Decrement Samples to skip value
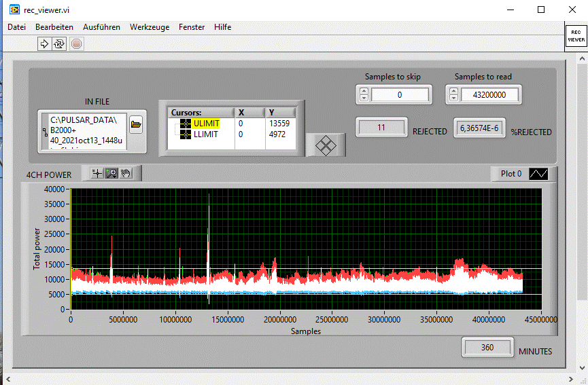 pos(364,98)
